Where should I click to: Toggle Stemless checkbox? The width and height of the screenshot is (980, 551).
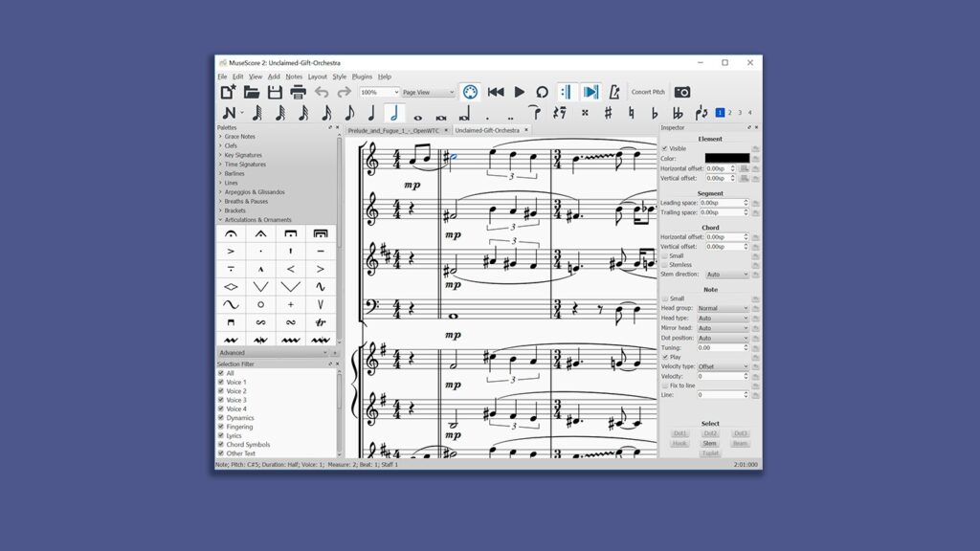[664, 265]
